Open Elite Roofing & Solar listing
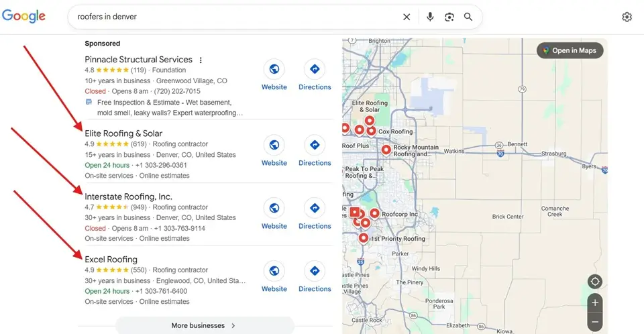Viewport: 644px width, 334px height. 123,133
